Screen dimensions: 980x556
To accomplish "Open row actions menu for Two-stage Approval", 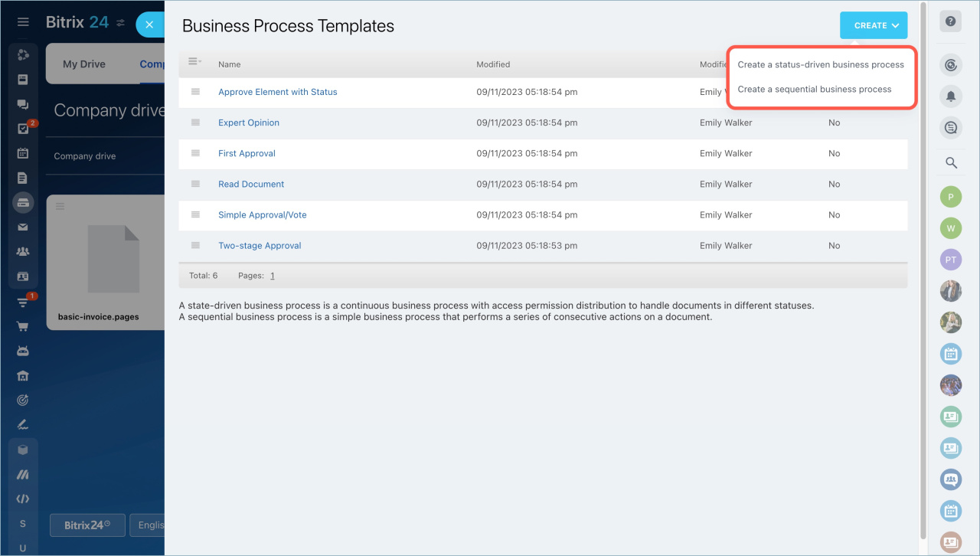I will [195, 245].
